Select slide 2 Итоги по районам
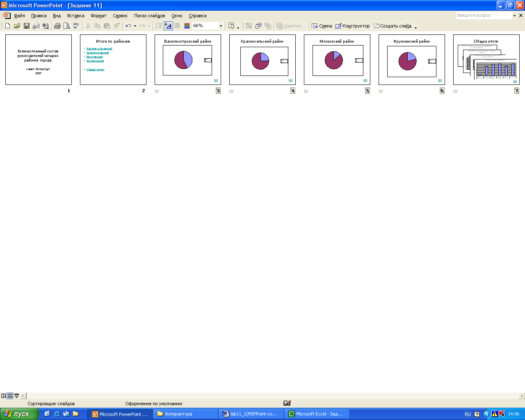525x420 pixels. tap(113, 59)
